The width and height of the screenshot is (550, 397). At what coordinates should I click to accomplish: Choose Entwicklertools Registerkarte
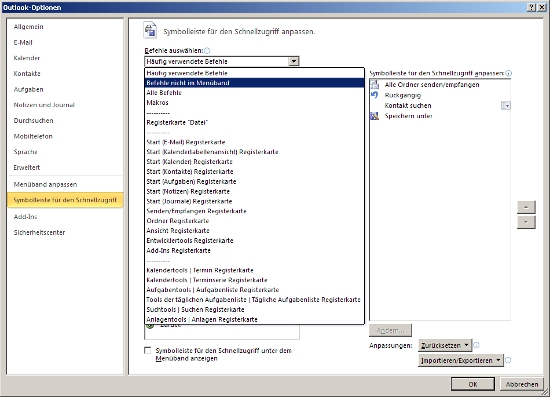click(254, 241)
